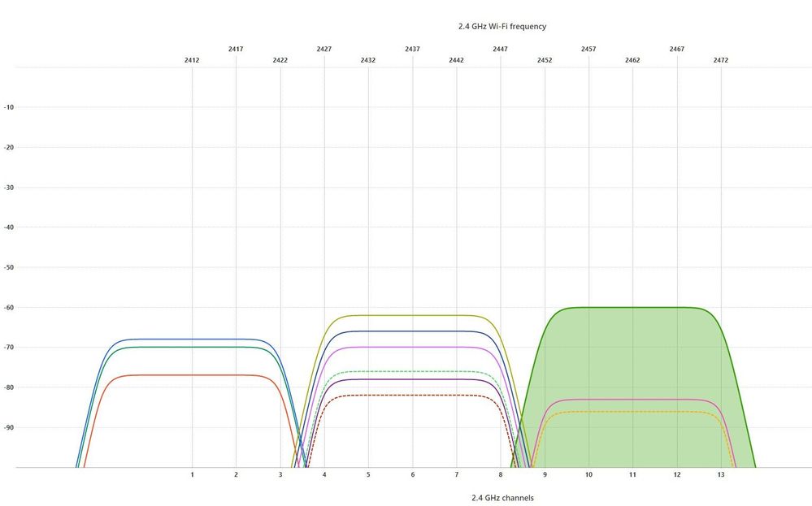Click the -90 signal strength axis label

pyautogui.click(x=10, y=428)
